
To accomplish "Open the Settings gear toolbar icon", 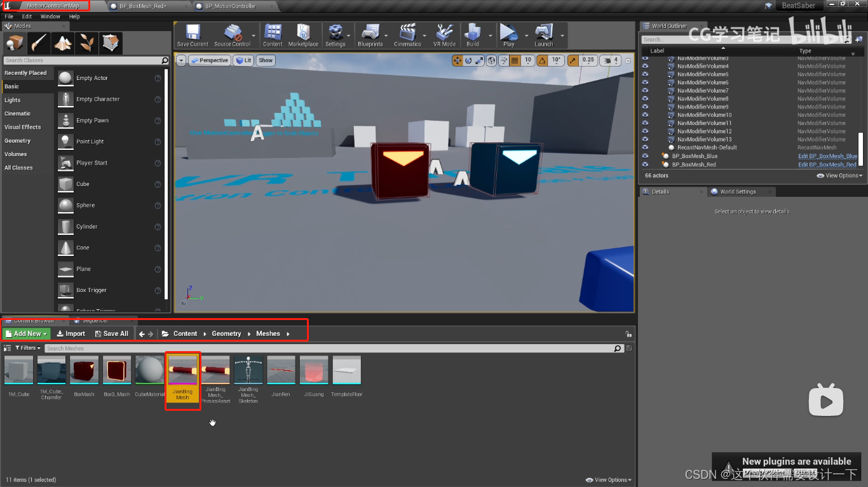I will click(x=335, y=36).
